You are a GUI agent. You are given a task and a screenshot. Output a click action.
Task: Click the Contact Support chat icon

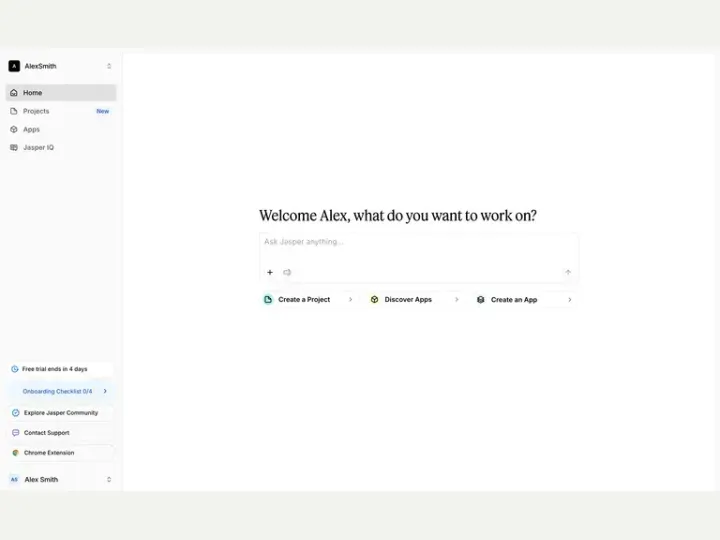[16, 433]
